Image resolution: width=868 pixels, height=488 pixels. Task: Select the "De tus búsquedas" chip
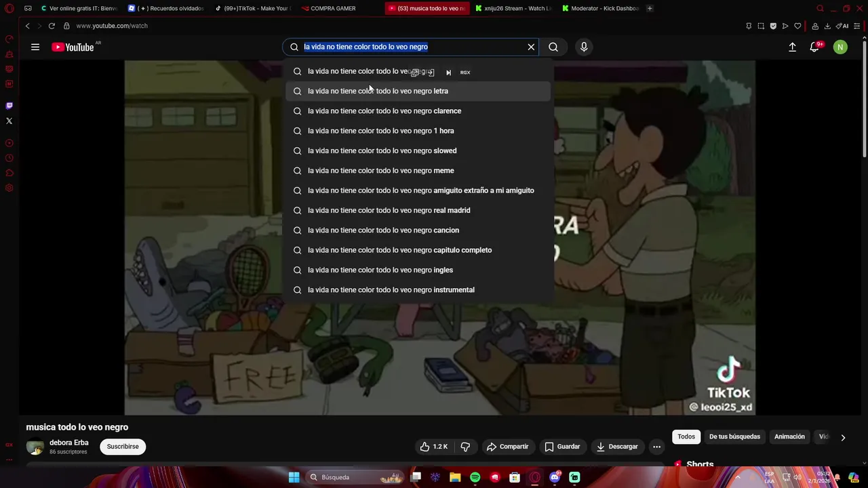[734, 436]
